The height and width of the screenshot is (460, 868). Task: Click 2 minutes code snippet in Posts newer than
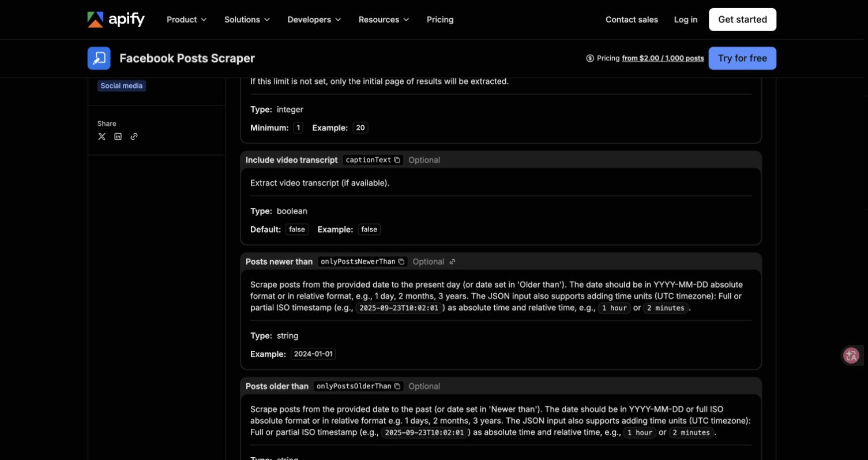[x=666, y=308]
